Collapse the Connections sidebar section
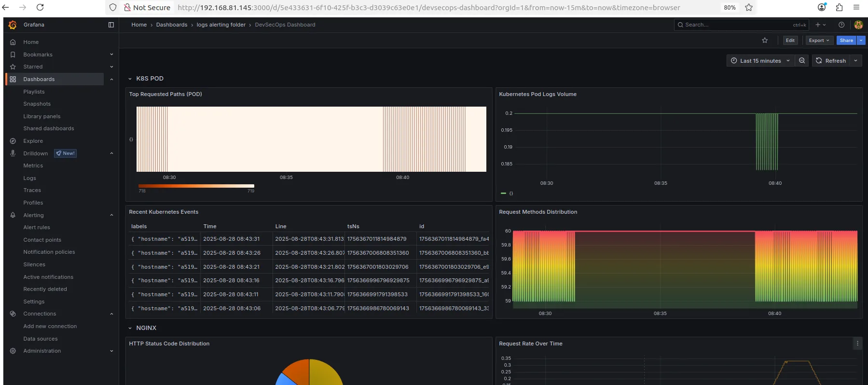Image resolution: width=868 pixels, height=385 pixels. [x=111, y=314]
